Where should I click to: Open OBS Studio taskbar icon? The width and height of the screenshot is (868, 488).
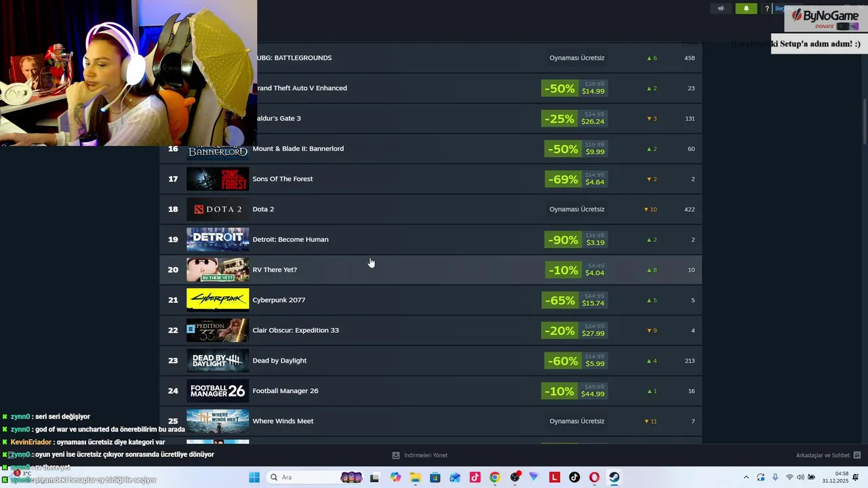[x=515, y=477]
